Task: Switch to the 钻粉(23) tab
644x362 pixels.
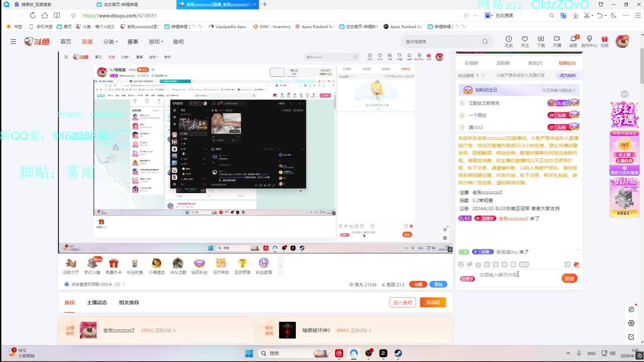Action: pyautogui.click(x=567, y=63)
